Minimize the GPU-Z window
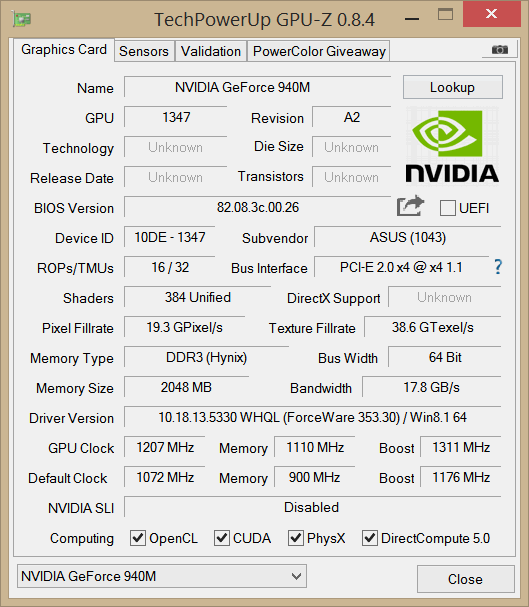This screenshot has height=607, width=529. pos(412,18)
